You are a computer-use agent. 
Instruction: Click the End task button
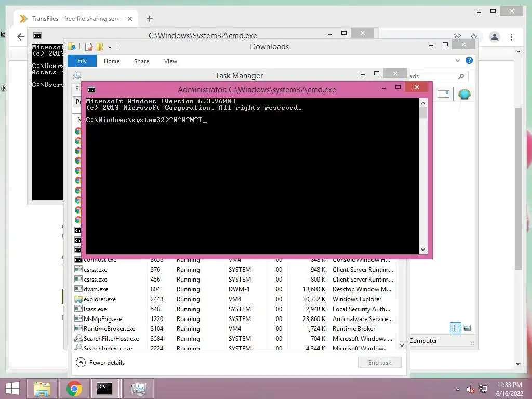(x=380, y=363)
